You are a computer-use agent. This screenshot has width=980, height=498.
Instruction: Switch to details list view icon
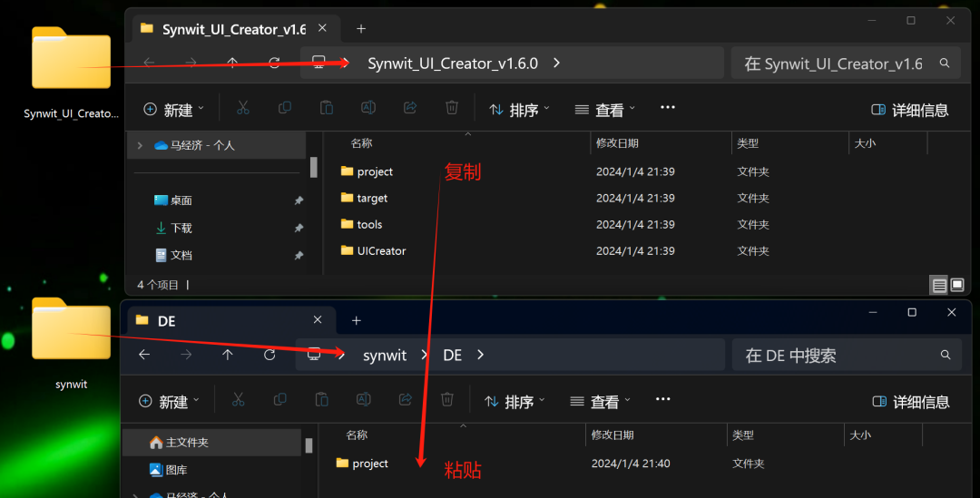(939, 286)
